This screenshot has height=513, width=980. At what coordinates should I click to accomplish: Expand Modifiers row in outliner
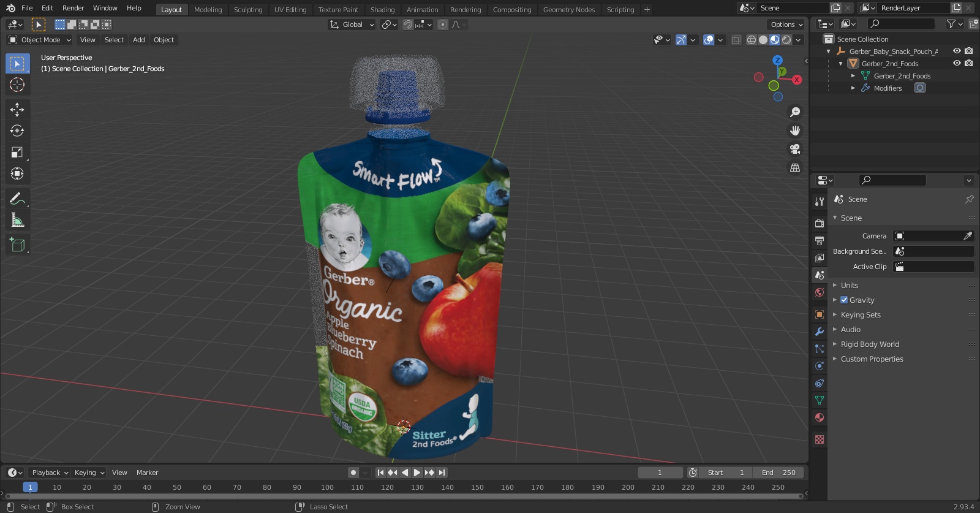(x=853, y=88)
